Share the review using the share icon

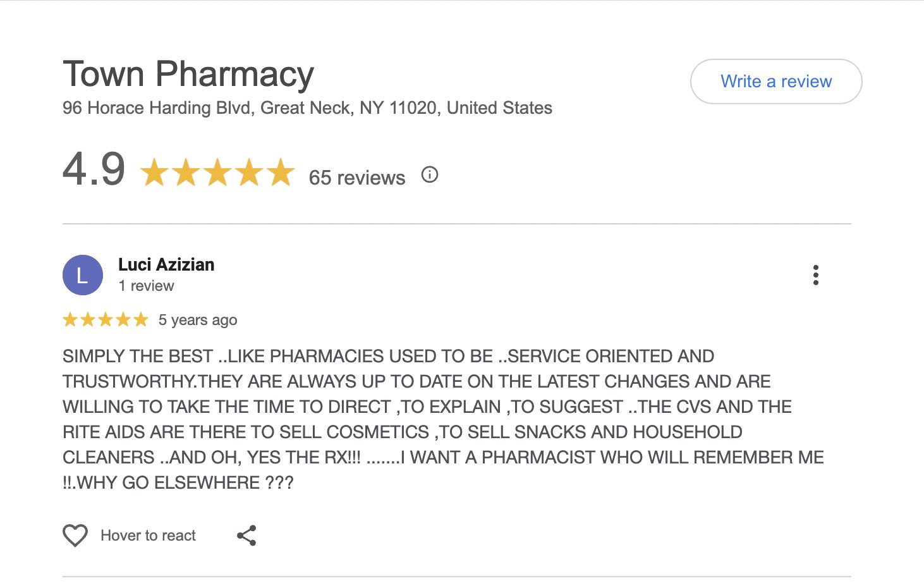click(246, 536)
